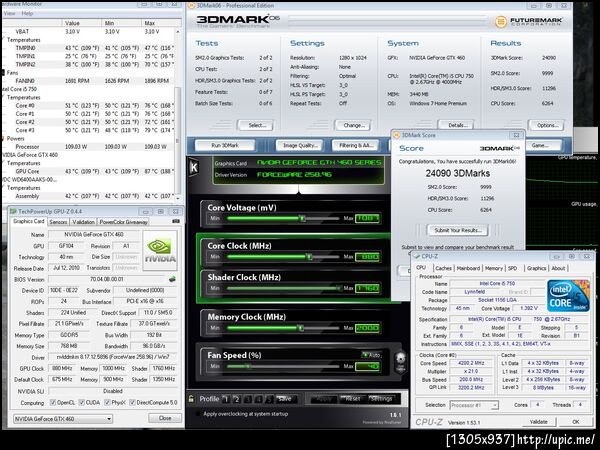Click the NVIDIA logo in GPU-Z

[x=160, y=250]
